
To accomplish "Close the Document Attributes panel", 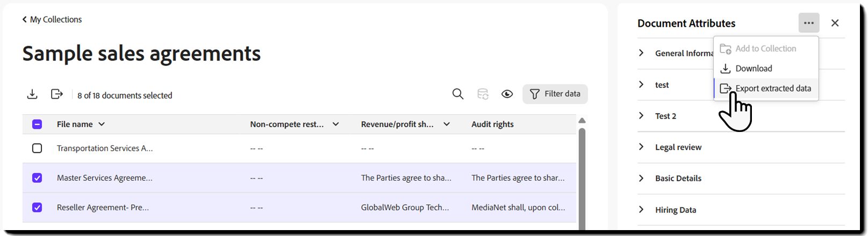I will [835, 23].
